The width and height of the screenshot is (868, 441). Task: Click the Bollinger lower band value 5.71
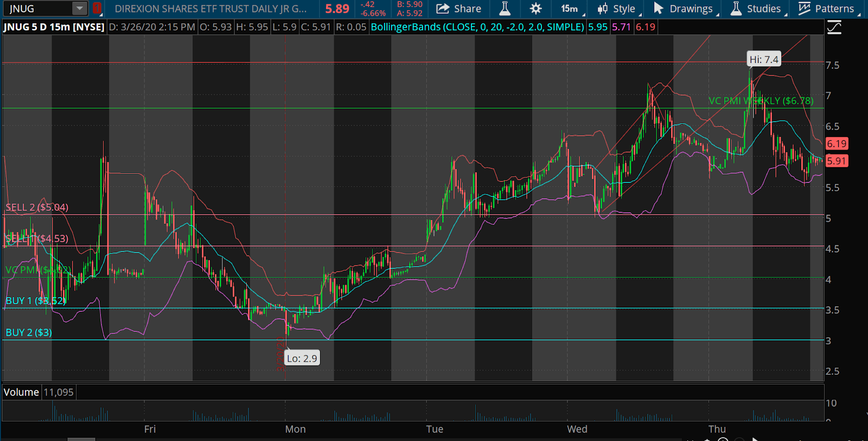[x=622, y=27]
